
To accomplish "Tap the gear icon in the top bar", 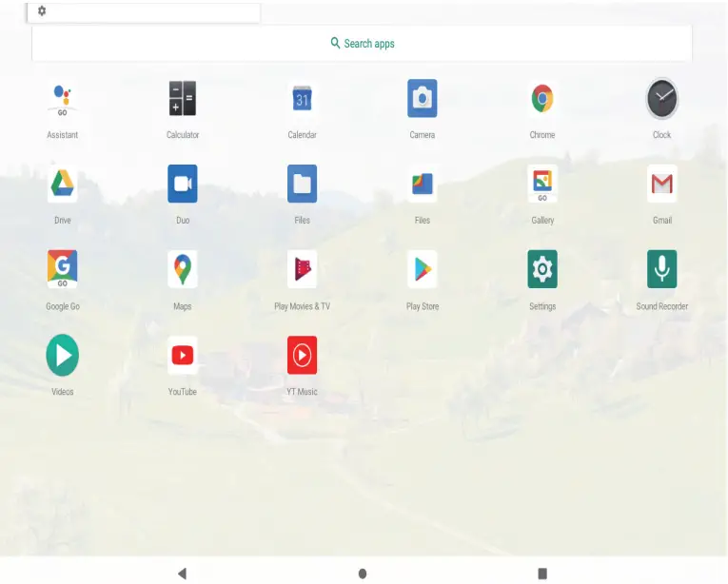I will tap(42, 10).
